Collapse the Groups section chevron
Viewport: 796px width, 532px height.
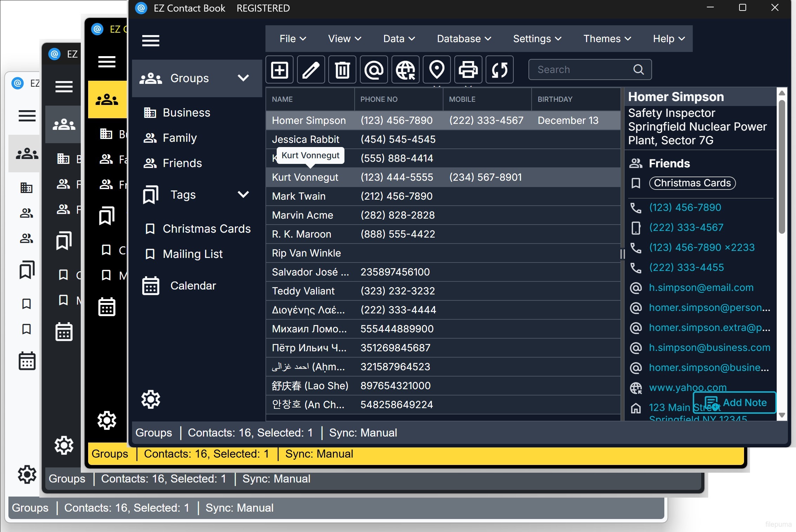[244, 78]
